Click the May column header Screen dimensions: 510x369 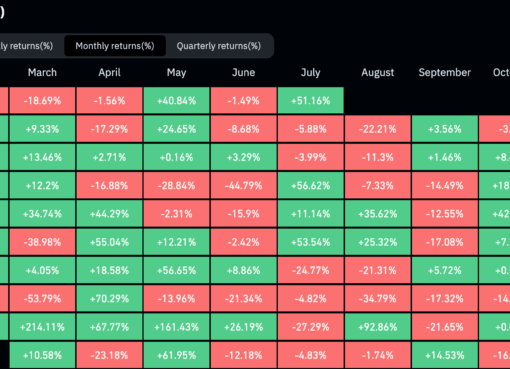point(176,72)
